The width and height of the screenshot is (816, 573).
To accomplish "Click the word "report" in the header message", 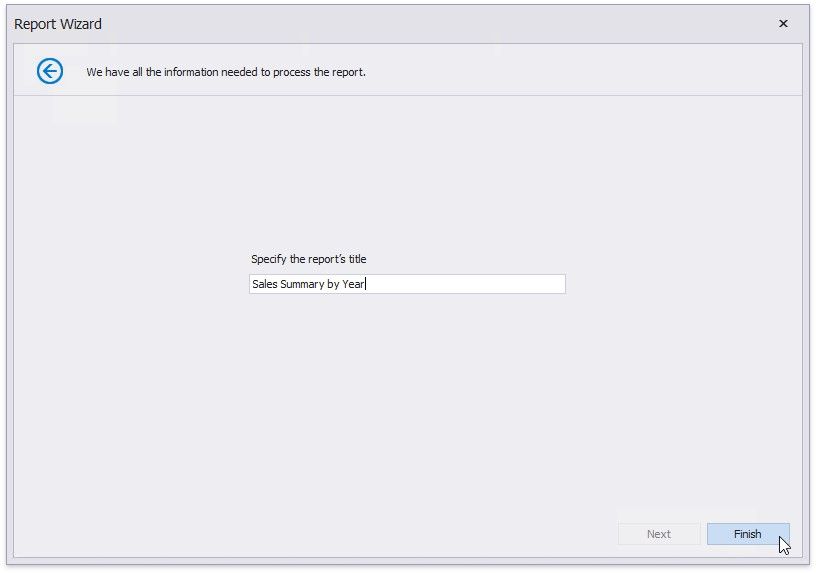I will tap(347, 72).
